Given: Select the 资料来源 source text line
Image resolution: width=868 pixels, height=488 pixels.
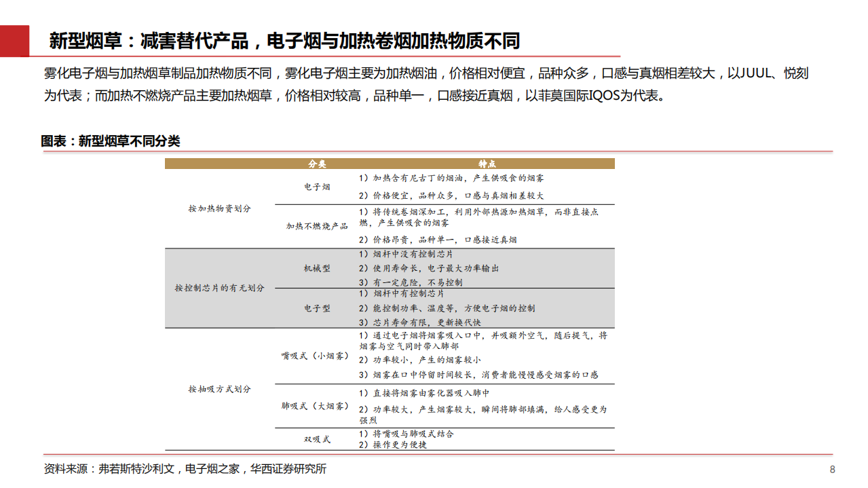Looking at the screenshot, I should click(x=183, y=470).
